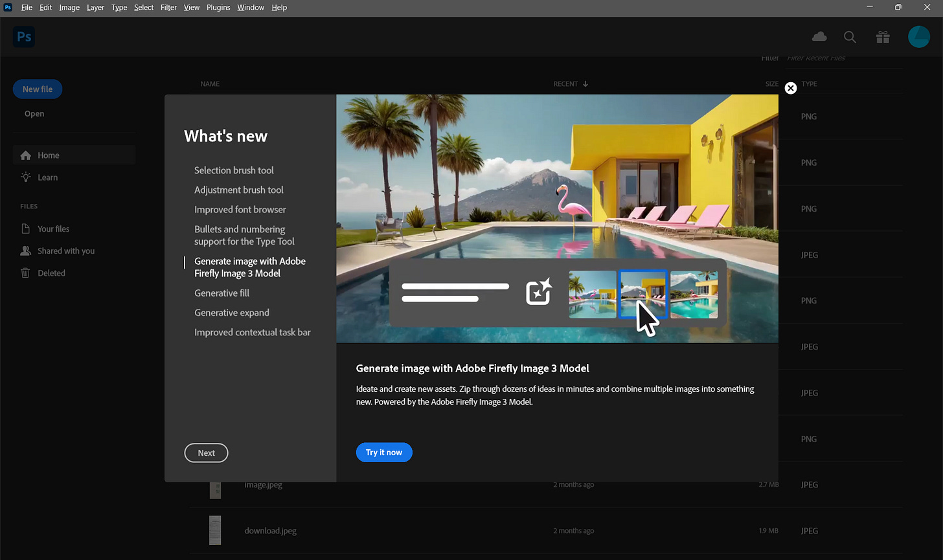Select Bullets and numbering support feature

tap(244, 235)
